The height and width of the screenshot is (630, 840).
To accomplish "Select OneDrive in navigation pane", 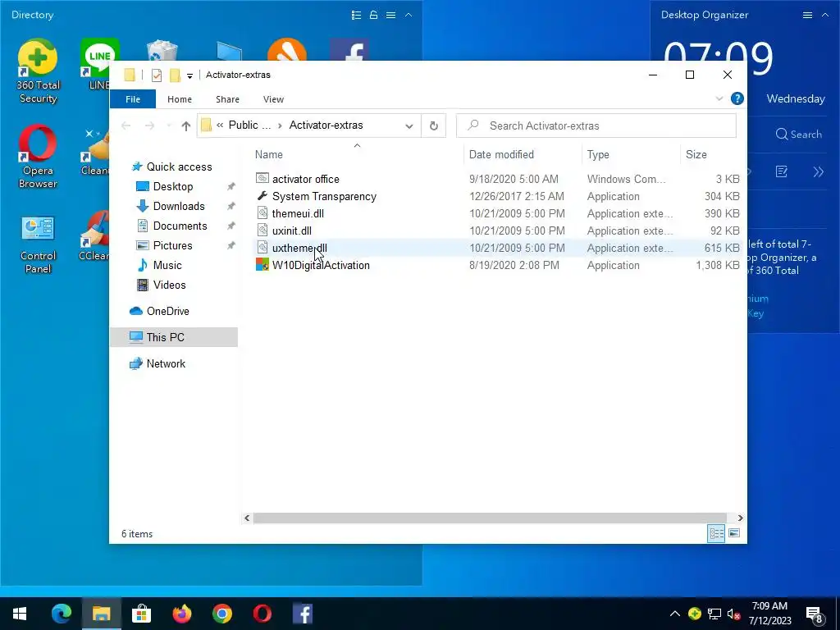I will point(167,311).
